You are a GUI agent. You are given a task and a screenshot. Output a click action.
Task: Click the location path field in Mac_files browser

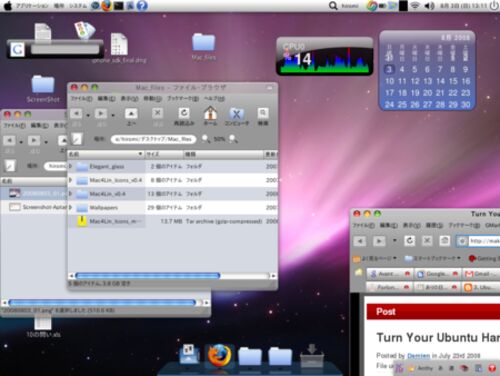154,139
